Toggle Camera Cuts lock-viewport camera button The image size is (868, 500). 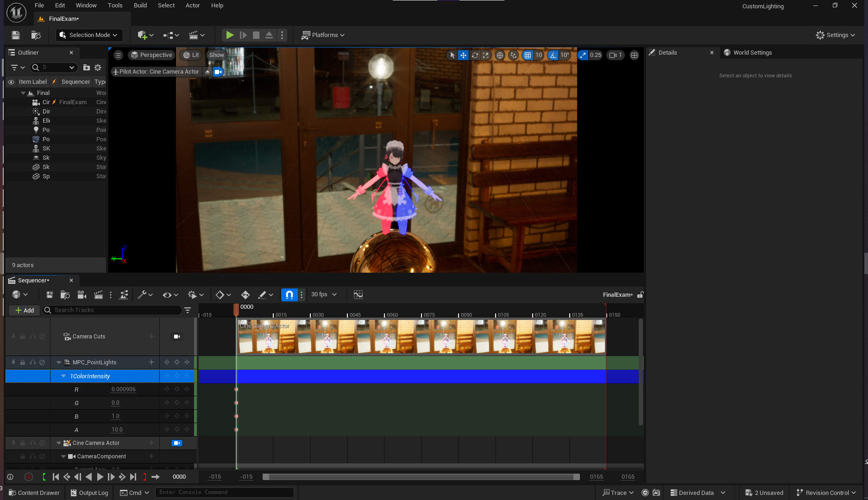coord(177,337)
